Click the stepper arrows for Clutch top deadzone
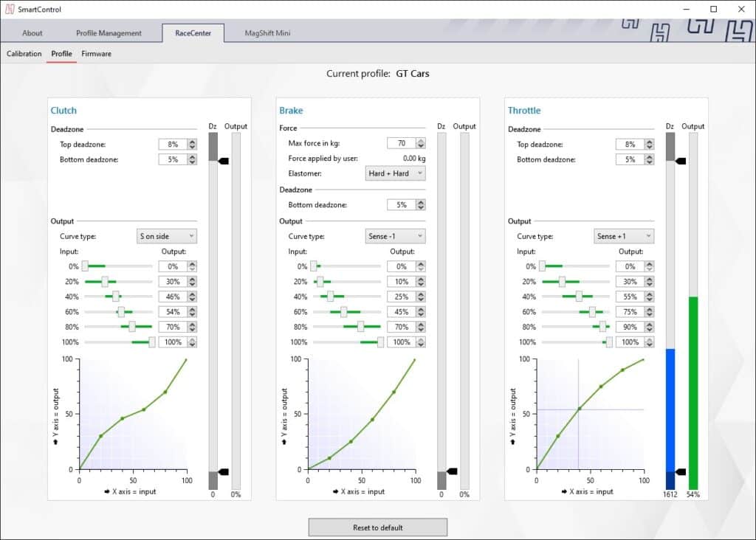 pyautogui.click(x=192, y=145)
